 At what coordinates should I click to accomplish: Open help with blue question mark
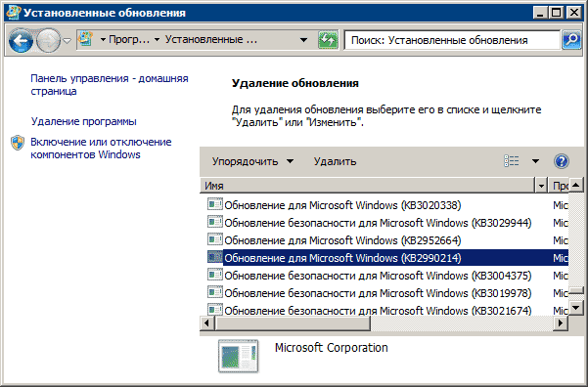(561, 161)
